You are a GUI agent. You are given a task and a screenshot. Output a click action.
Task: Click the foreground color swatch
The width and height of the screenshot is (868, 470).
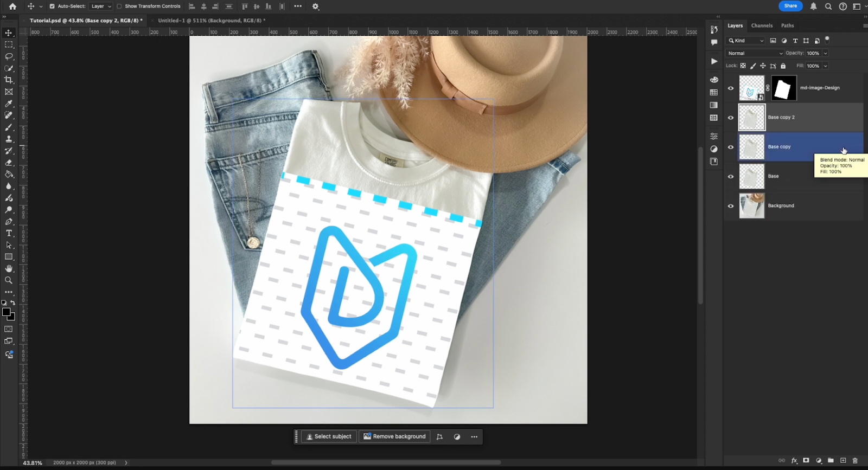click(6, 312)
